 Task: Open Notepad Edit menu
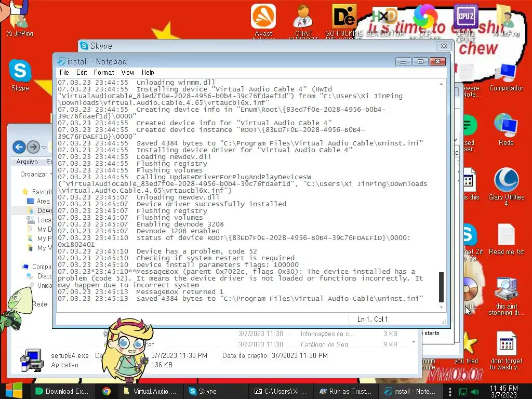coord(82,72)
